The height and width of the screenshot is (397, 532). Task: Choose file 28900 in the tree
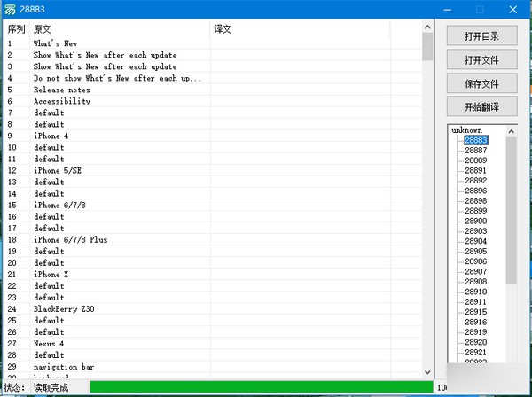click(475, 221)
